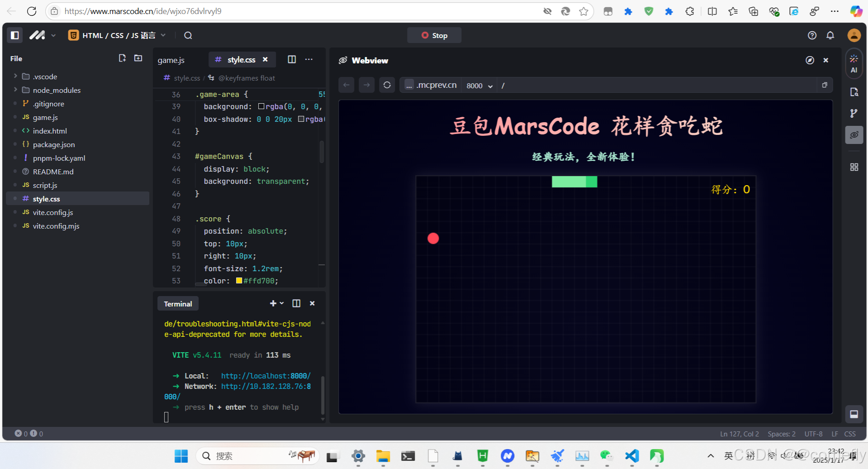Open the help question mark icon
Screen dimensions: 868x469
812,35
